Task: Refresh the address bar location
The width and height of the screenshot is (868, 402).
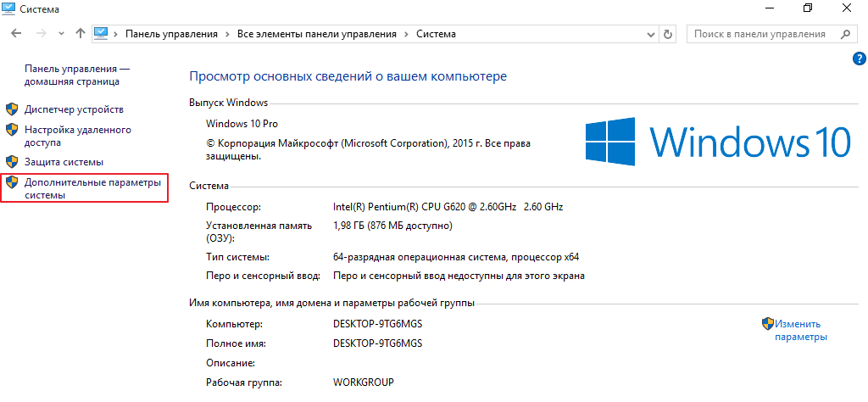Action: (668, 34)
